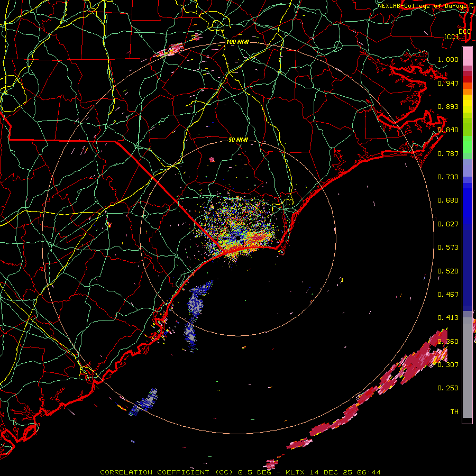Click the "14 DEC 25" date in caption
The width and height of the screenshot is (476, 476).
pyautogui.click(x=331, y=472)
